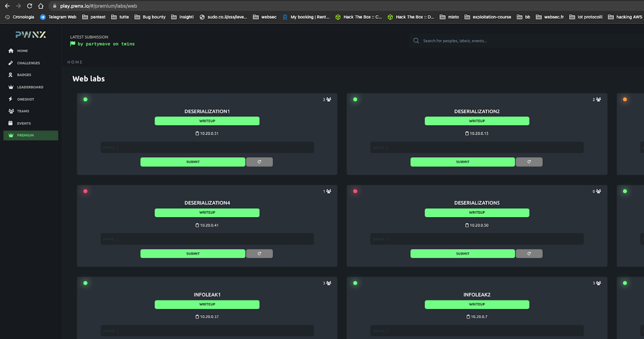
Task: Go to Challenges in sidebar
Action: pos(28,63)
